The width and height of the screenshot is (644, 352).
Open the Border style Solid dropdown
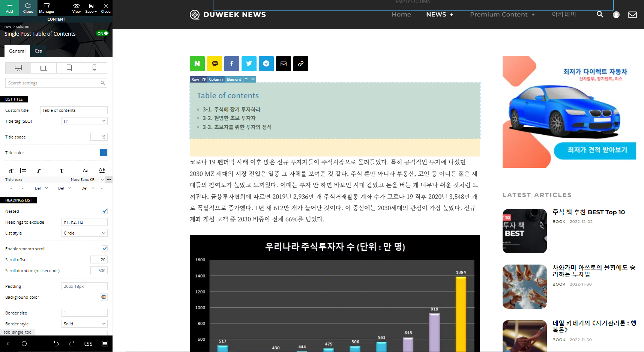pyautogui.click(x=84, y=324)
